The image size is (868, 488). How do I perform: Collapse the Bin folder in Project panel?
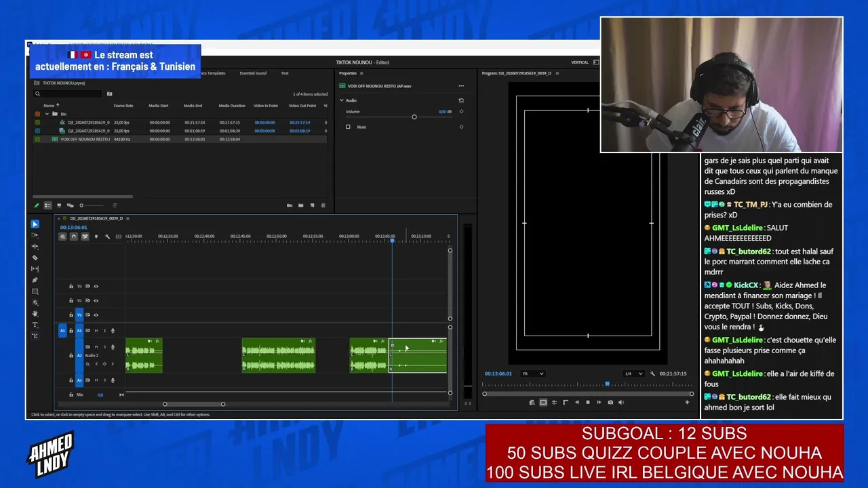47,114
